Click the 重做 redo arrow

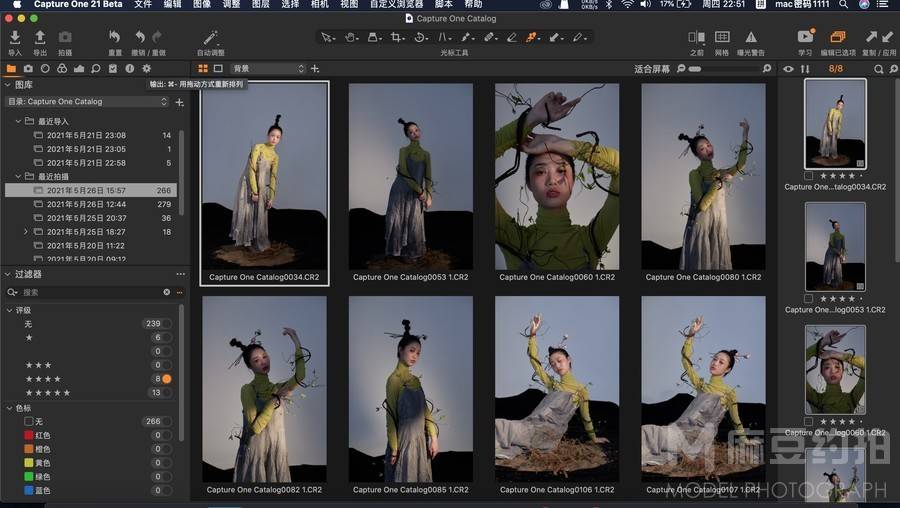pos(157,37)
